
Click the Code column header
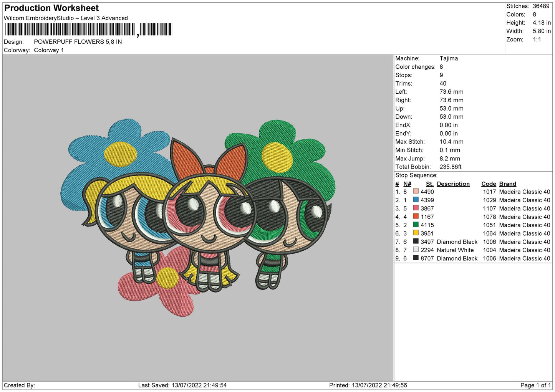pos(489,184)
